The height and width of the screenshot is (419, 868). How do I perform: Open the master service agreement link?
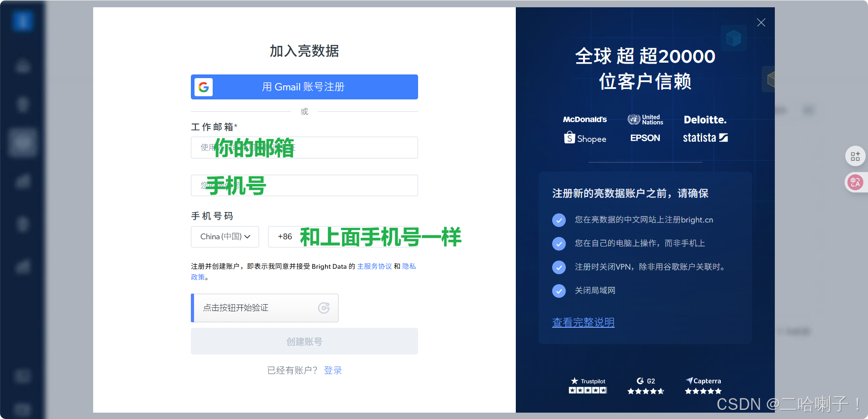pyautogui.click(x=374, y=266)
